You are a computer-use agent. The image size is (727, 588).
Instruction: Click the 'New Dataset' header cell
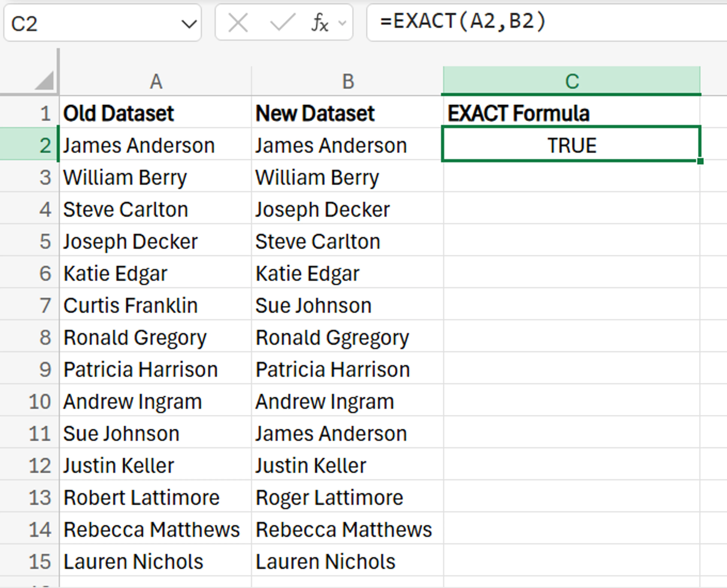point(348,112)
